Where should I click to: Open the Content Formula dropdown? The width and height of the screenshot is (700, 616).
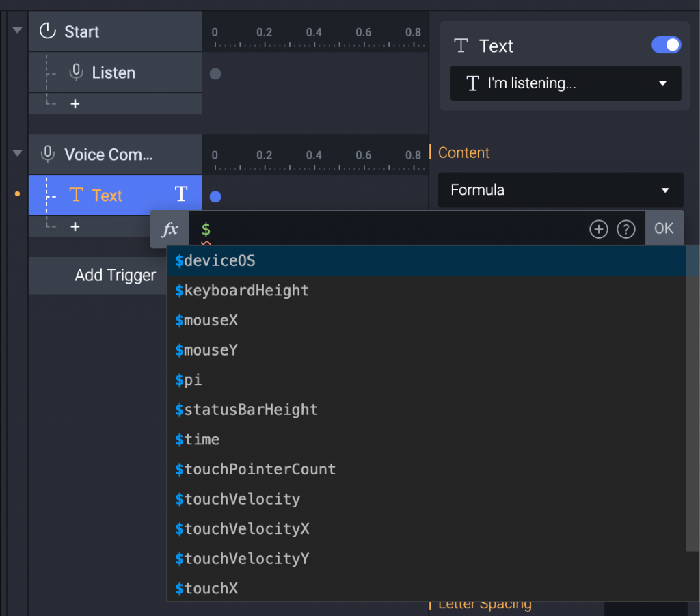[561, 190]
